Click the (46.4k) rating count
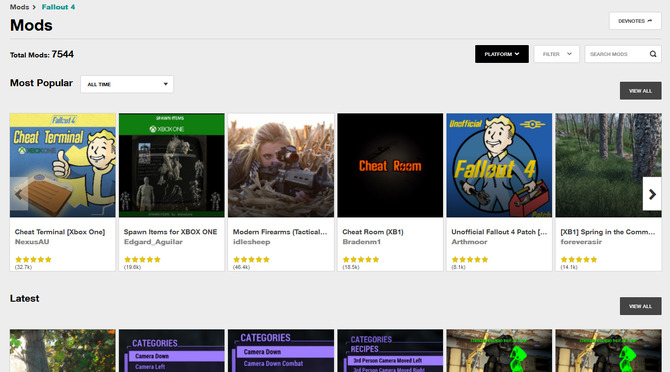The height and width of the screenshot is (372, 670). 241,267
